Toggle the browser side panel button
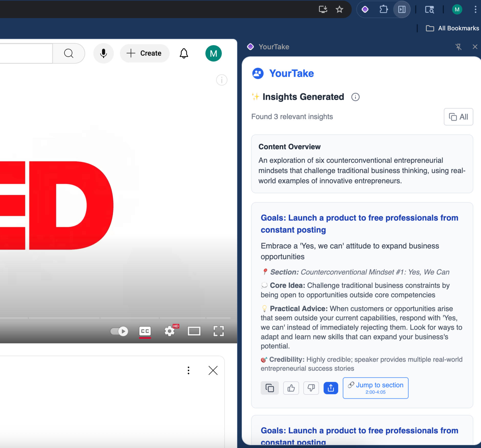Viewport: 481px width, 448px height. pos(402,9)
